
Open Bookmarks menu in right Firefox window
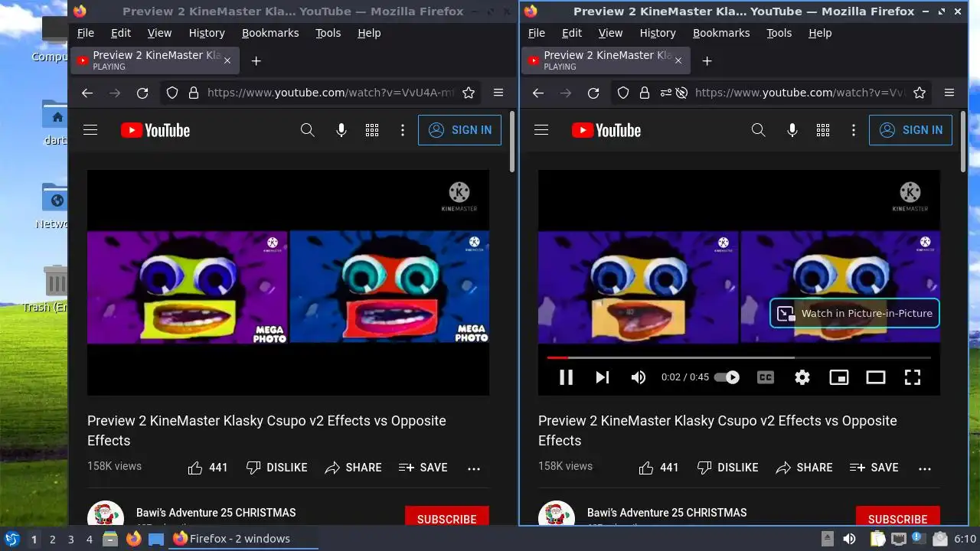point(721,33)
